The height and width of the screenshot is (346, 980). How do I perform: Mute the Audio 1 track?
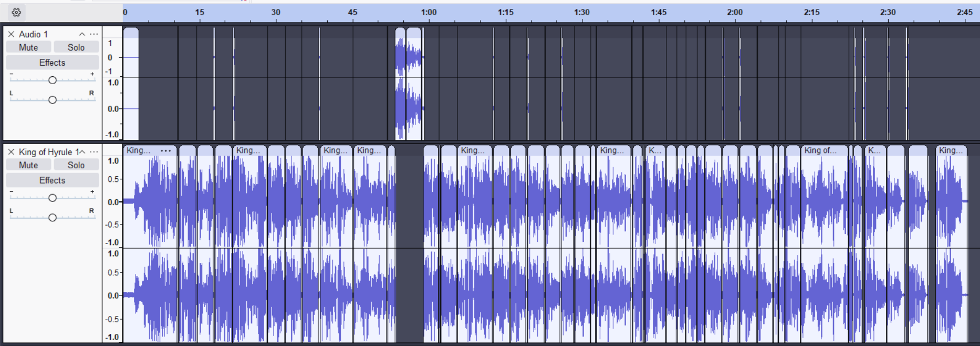tap(28, 47)
